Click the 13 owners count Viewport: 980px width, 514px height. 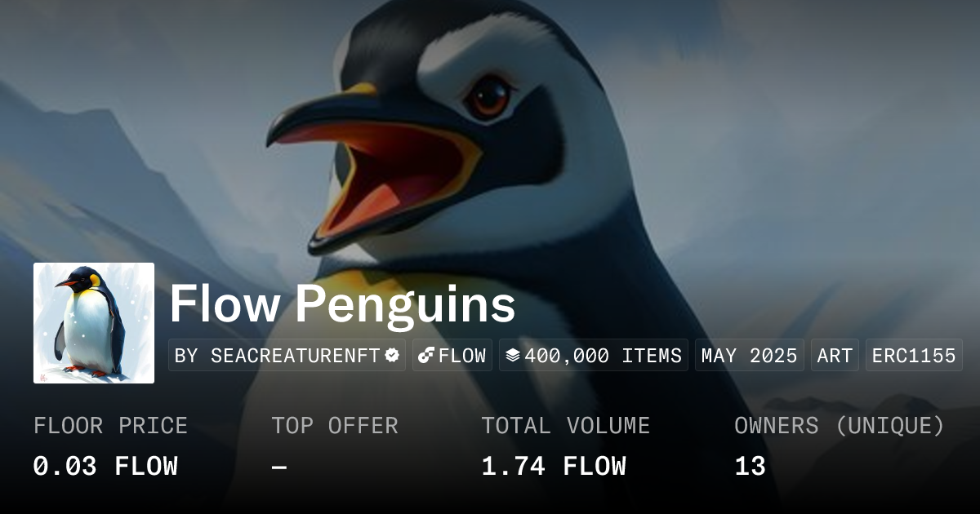(750, 467)
